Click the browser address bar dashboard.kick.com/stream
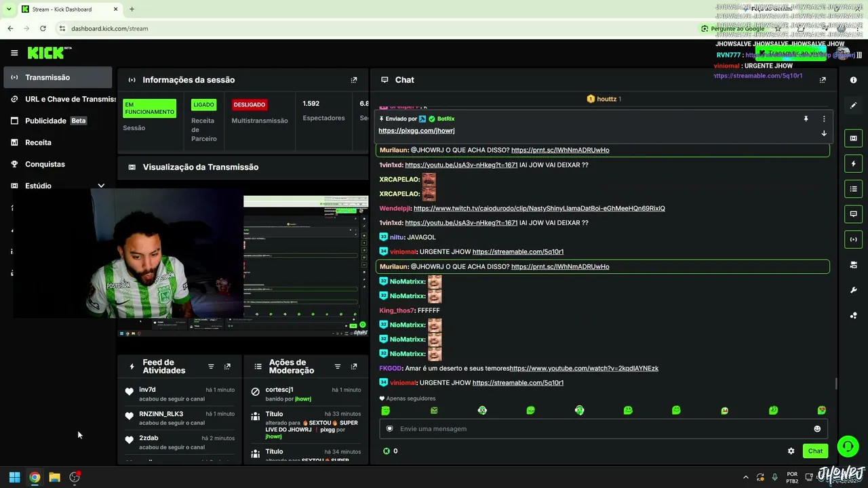Screen dimensions: 868x488 109,28
